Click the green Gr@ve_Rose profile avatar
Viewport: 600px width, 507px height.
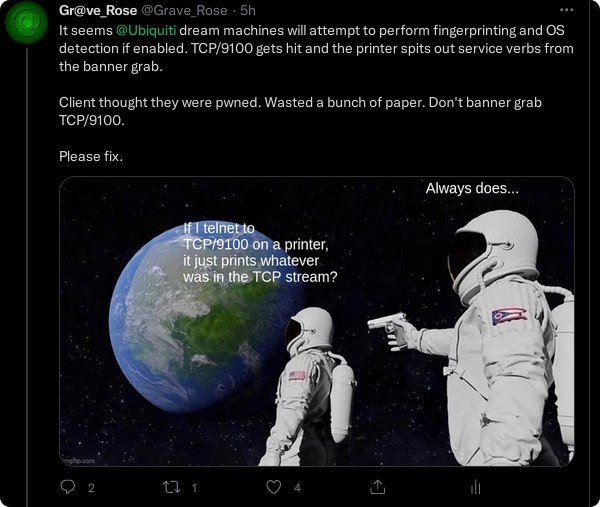(x=27, y=23)
